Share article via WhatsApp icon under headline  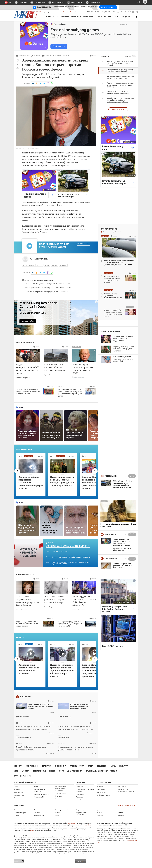[x=52, y=83]
